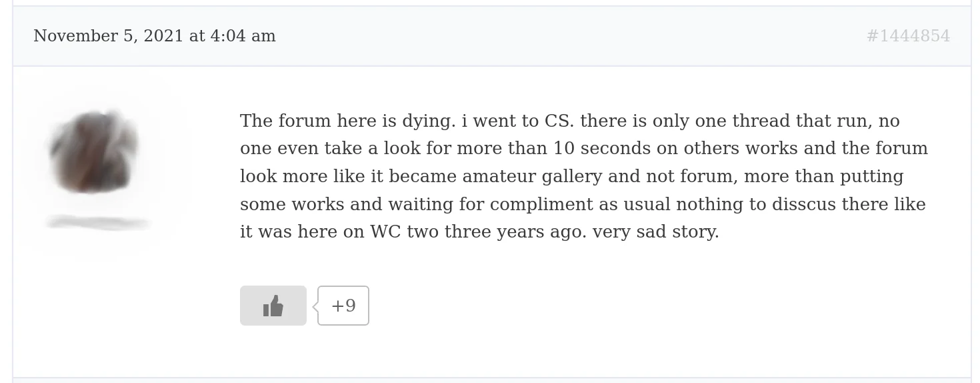Open the blurred username below the avatar
980x383 pixels.
coord(98,223)
